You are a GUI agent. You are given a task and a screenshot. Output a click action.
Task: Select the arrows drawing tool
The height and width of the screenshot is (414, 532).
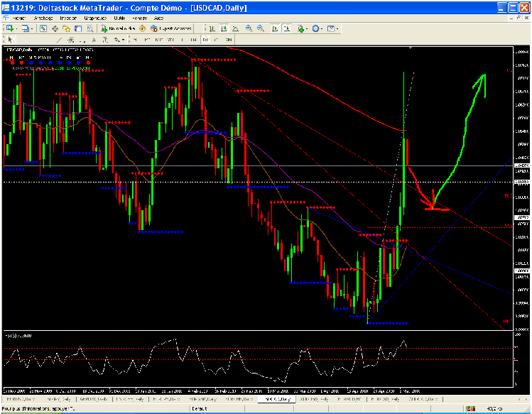[x=116, y=40]
